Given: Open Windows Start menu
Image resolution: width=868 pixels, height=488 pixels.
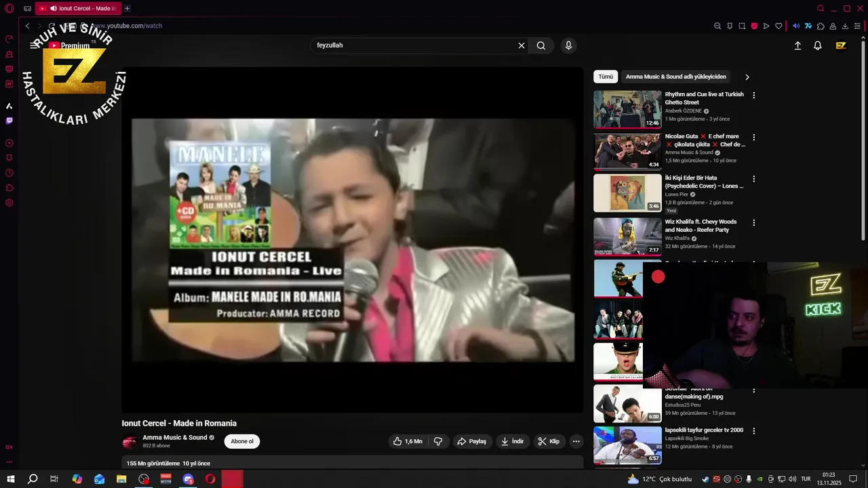Looking at the screenshot, I should click(x=11, y=479).
